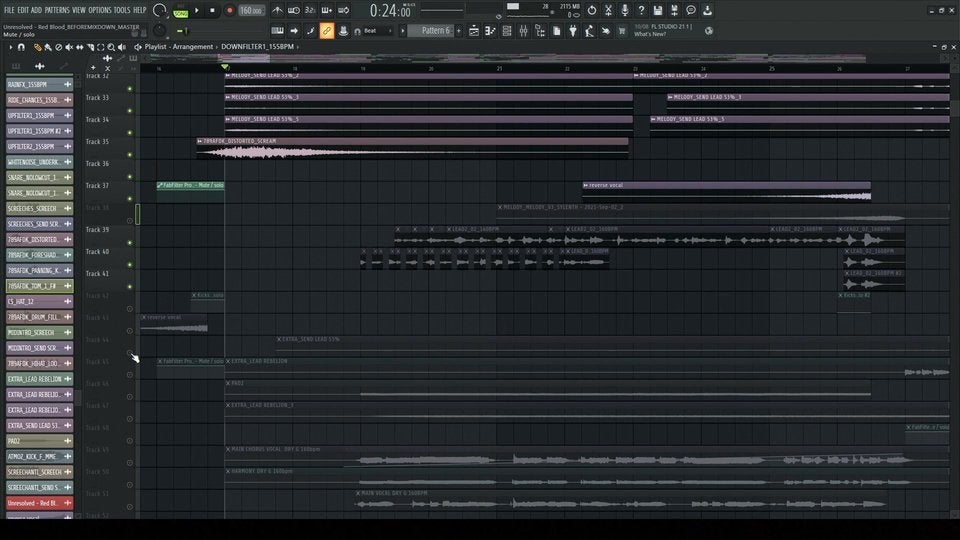Open the Channel rack icon
The width and height of the screenshot is (960, 540).
507,31
